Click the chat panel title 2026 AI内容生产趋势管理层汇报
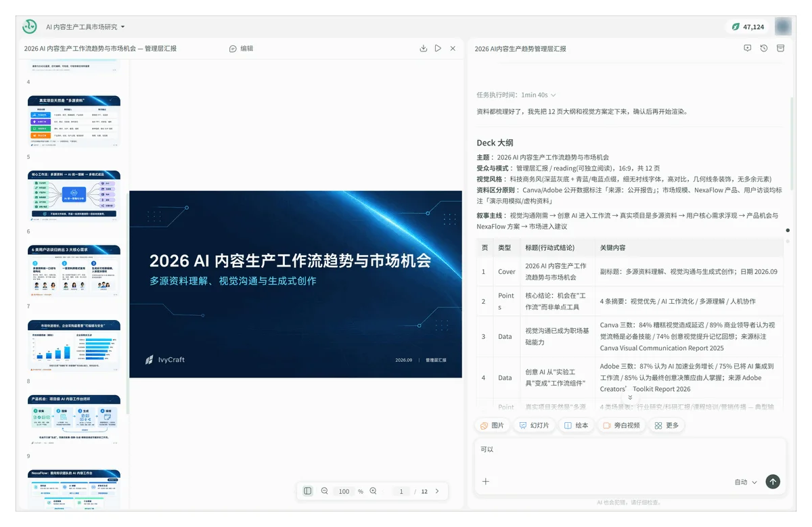The width and height of the screenshot is (812, 527). click(x=520, y=49)
